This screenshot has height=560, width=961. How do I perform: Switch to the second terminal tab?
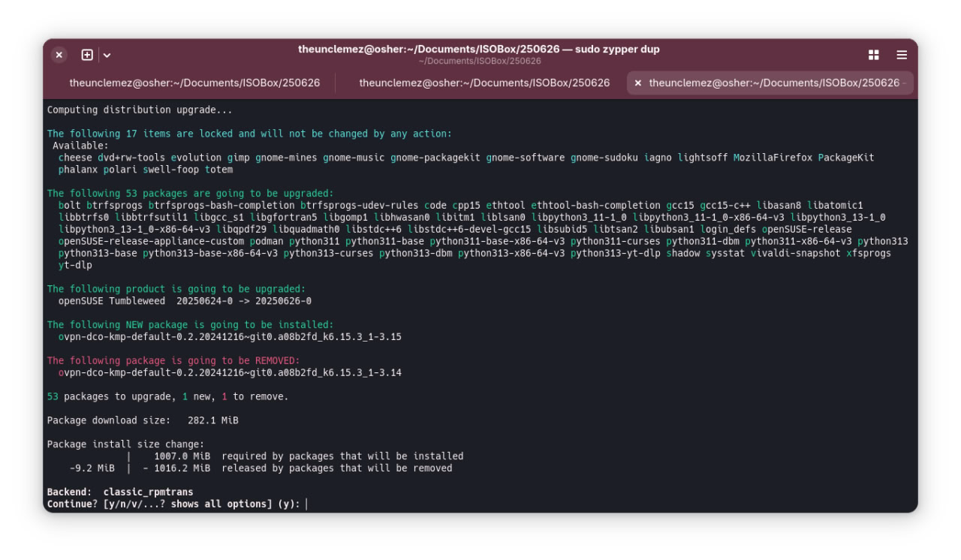[x=484, y=83]
